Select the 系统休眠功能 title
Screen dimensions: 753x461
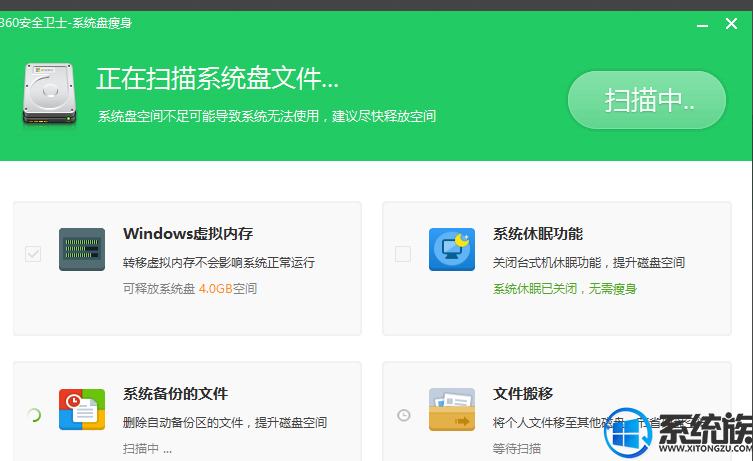(538, 234)
